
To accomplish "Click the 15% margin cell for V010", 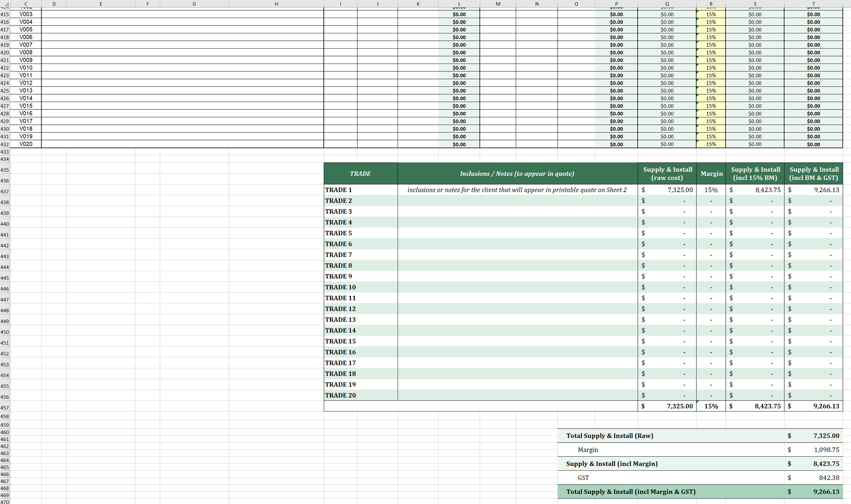I will click(711, 68).
